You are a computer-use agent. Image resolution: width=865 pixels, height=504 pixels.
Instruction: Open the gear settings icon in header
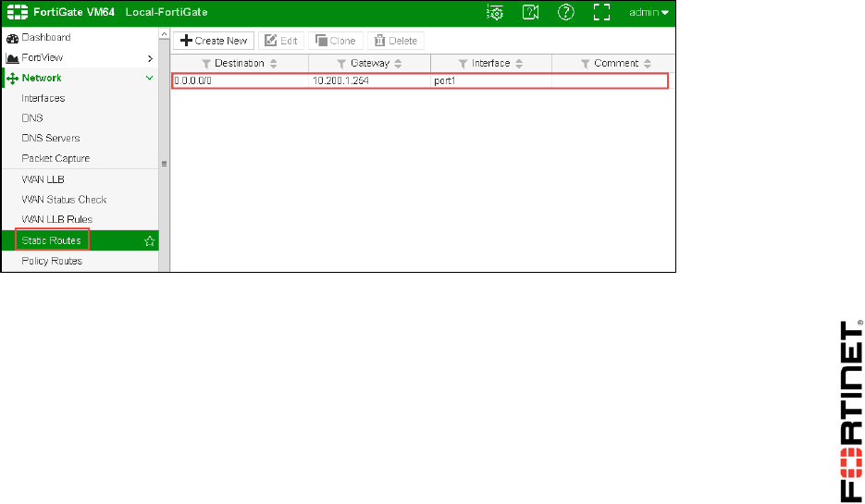pyautogui.click(x=495, y=12)
